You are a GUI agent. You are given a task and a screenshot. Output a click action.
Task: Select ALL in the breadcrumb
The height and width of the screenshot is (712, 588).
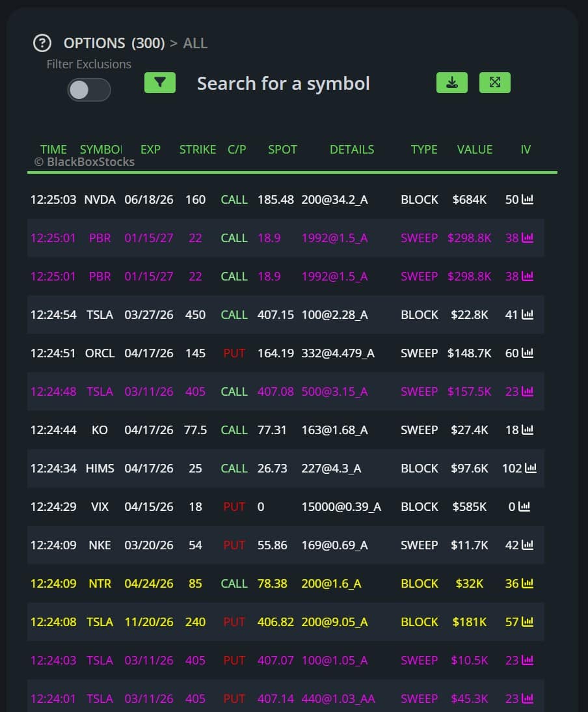[195, 43]
